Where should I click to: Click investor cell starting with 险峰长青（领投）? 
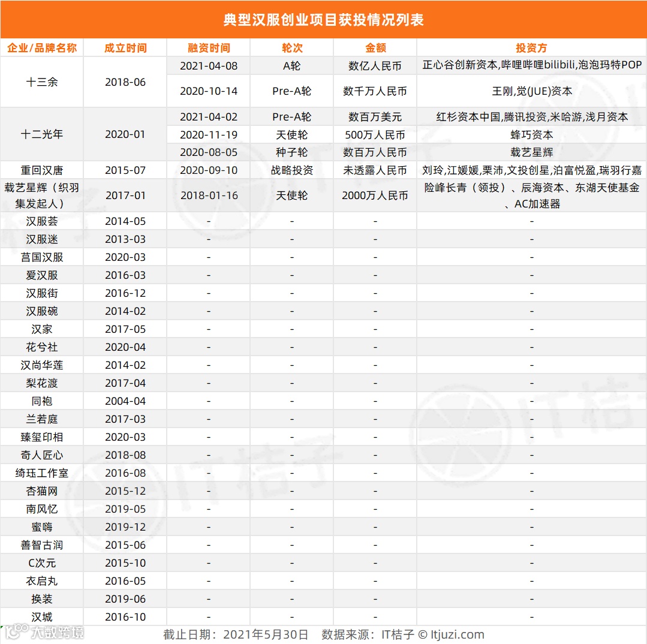pos(532,195)
